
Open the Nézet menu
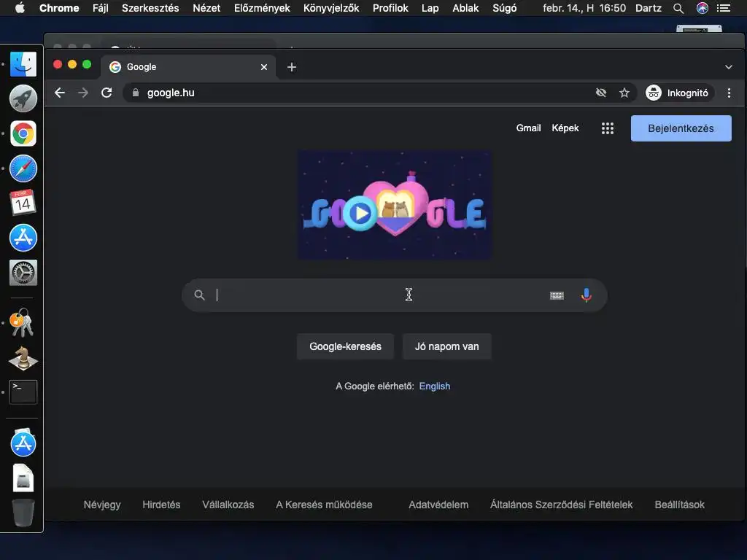coord(206,8)
